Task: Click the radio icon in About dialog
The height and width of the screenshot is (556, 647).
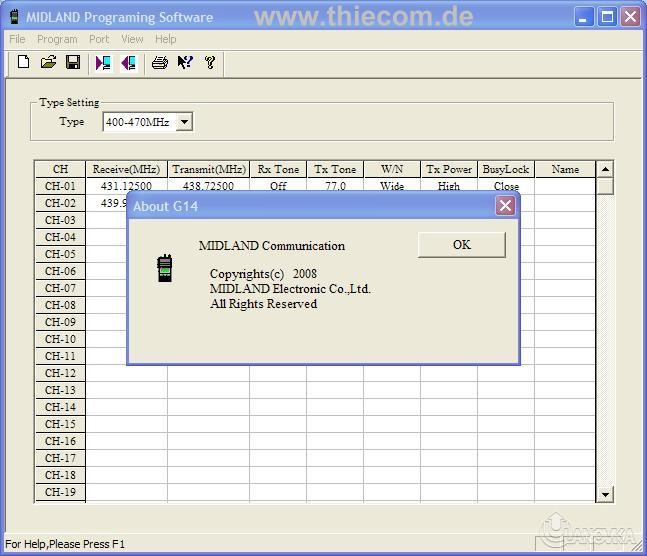Action: pyautogui.click(x=165, y=268)
